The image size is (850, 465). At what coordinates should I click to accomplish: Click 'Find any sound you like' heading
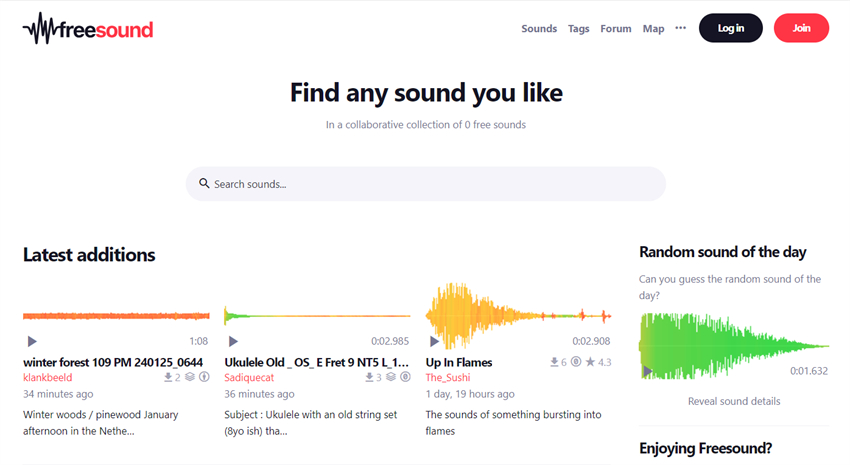coord(426,93)
